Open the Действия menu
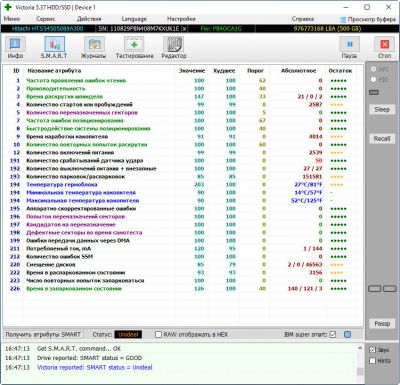 pos(89,19)
